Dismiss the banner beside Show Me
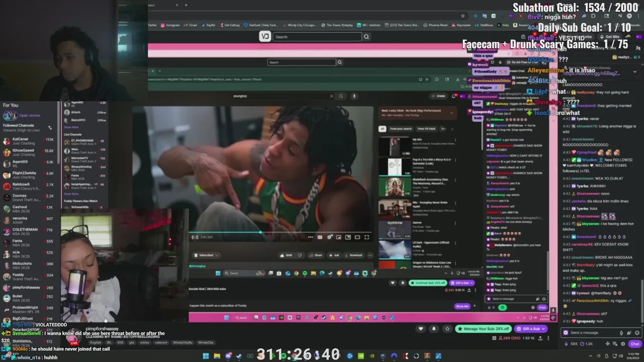The height and width of the screenshot is (362, 644). tap(474, 306)
